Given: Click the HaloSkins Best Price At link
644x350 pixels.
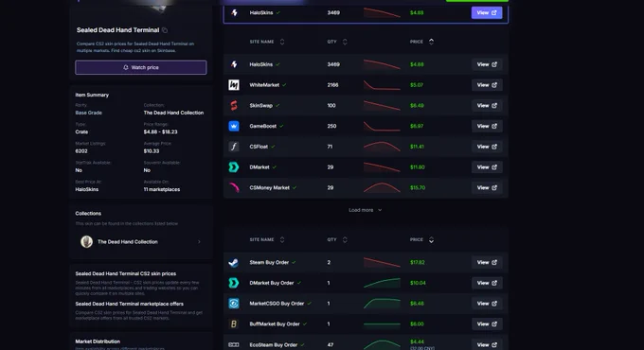Looking at the screenshot, I should click(x=87, y=189).
